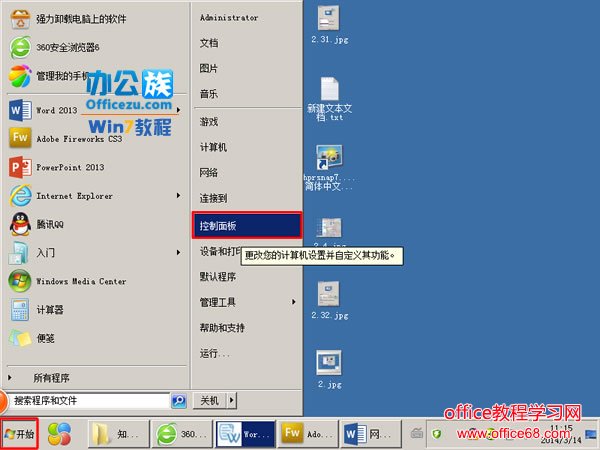Launch Adobe Fireworks CS3 icon
The image size is (600, 450).
pos(20,138)
